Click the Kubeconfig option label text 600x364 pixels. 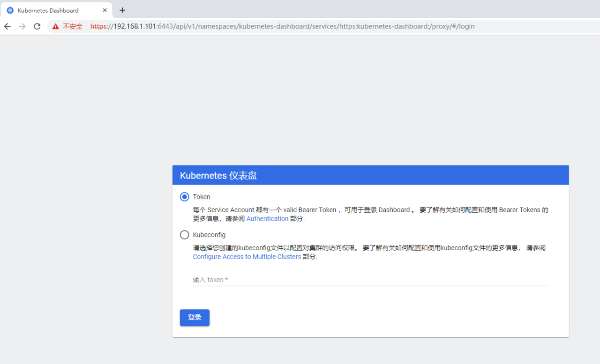tap(209, 235)
